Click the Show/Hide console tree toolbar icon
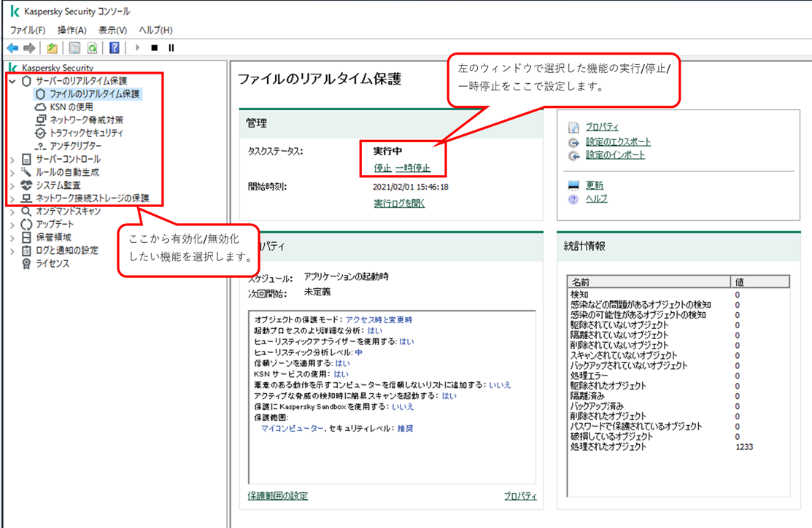Image resolution: width=812 pixels, height=528 pixels. [74, 48]
